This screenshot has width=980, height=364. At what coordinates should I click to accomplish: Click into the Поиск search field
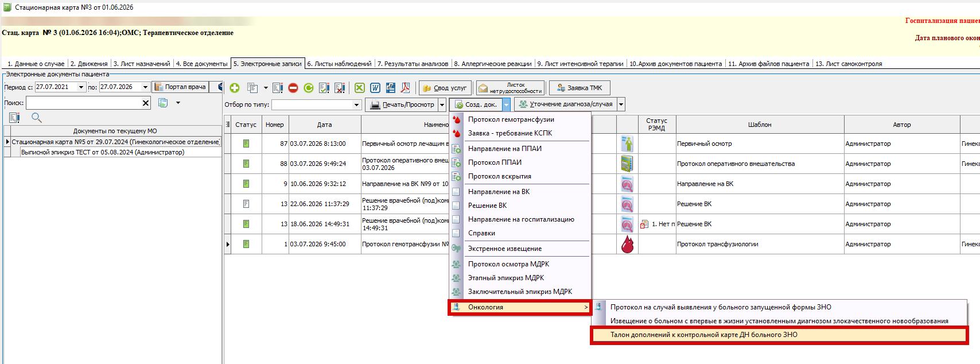point(83,103)
